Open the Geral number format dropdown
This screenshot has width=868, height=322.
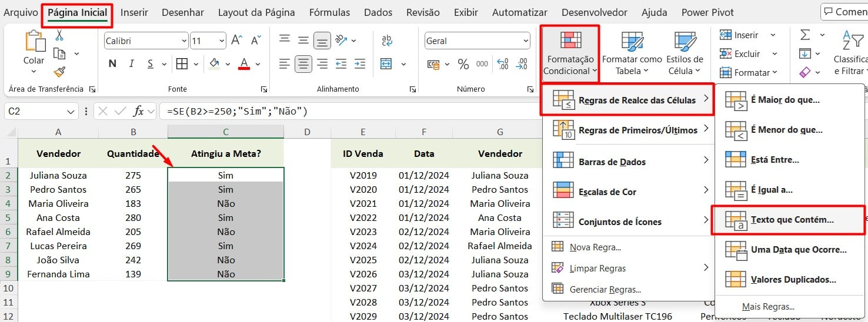click(x=525, y=41)
